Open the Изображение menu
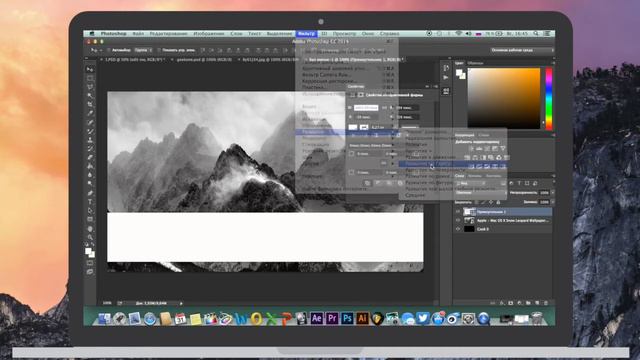Screen dimensions: 640x360 [209, 33]
